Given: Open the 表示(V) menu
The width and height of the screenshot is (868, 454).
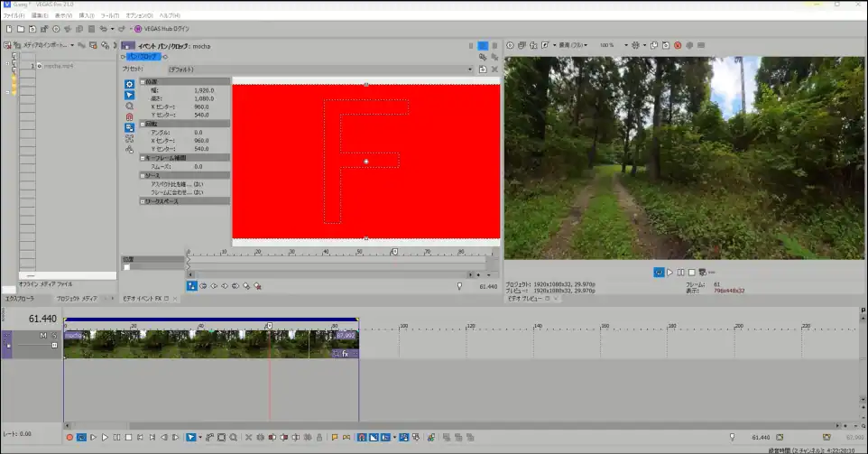Looking at the screenshot, I should pos(63,15).
